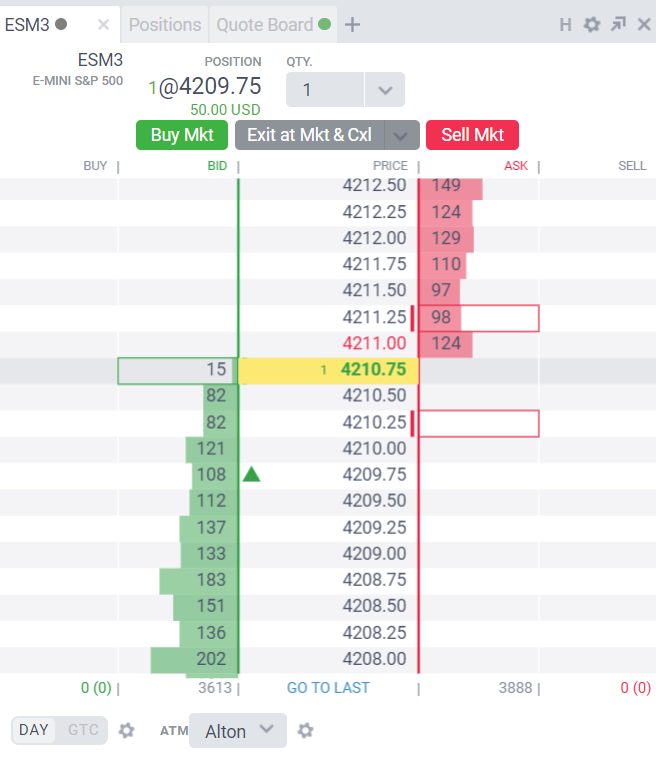
Task: Add a new tab with plus icon
Action: point(352,24)
